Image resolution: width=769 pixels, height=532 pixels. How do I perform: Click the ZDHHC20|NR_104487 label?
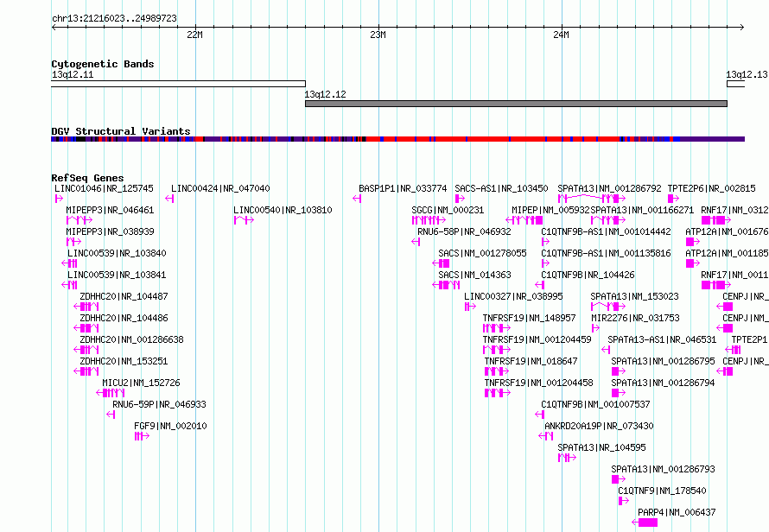(124, 296)
